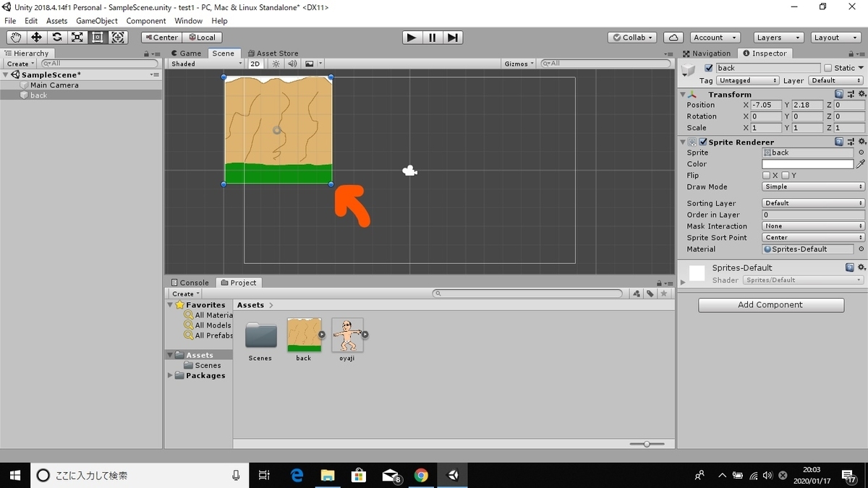Select the oyaji sprite asset
Screen dimensions: 868x488
(348, 340)
